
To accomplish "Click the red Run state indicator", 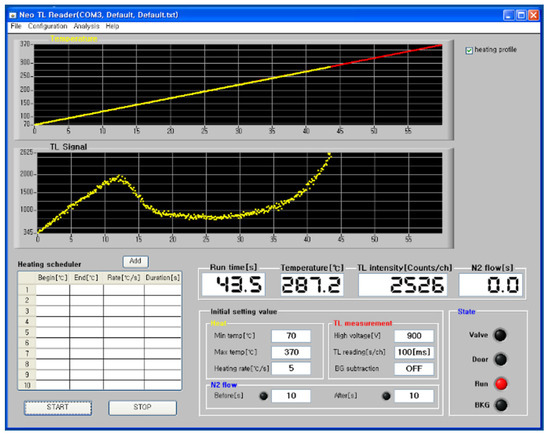I will [x=501, y=384].
